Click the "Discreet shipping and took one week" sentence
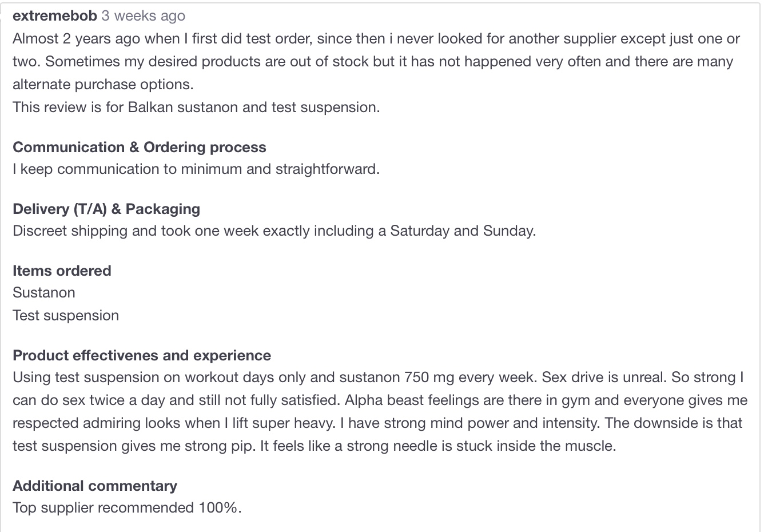The height and width of the screenshot is (532, 764). point(274,231)
